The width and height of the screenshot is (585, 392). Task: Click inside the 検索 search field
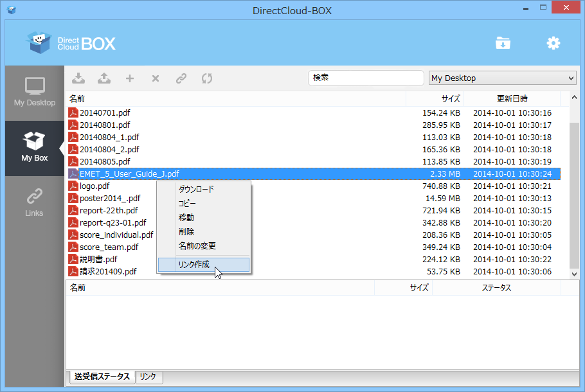point(365,77)
